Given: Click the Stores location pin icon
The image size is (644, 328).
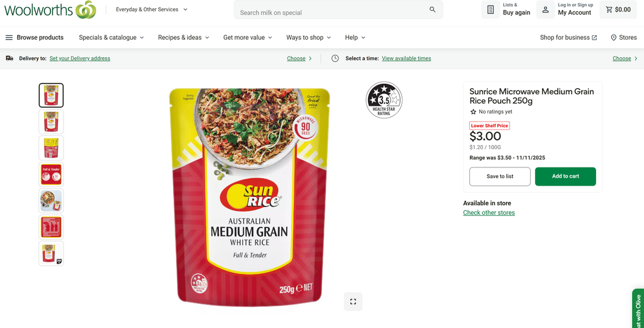Looking at the screenshot, I should [x=614, y=37].
